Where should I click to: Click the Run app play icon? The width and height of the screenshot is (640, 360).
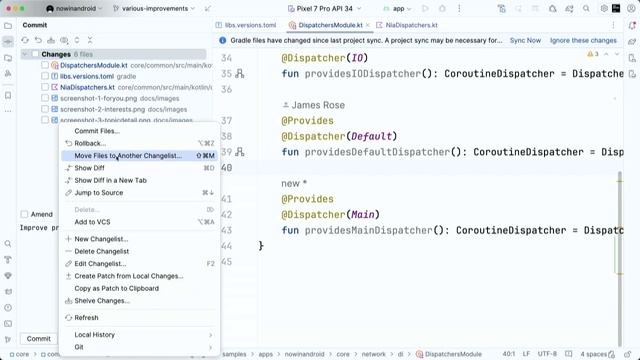click(x=425, y=9)
